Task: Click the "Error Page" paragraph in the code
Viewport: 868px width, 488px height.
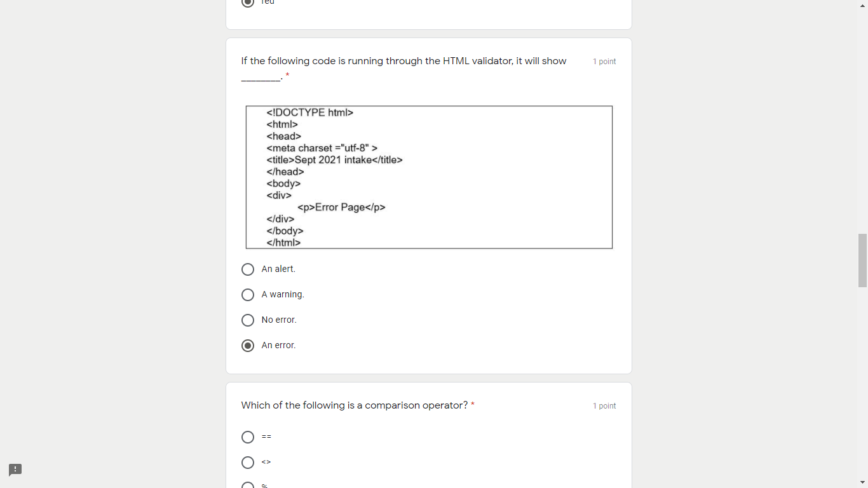Action: 341,207
